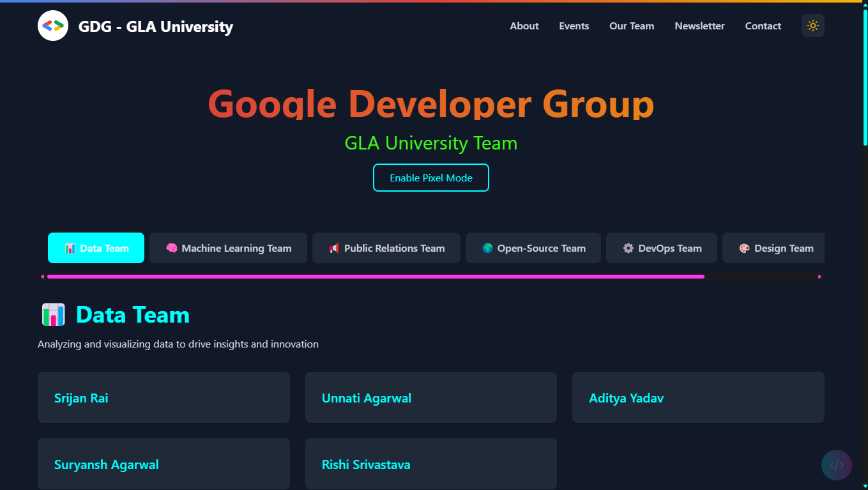The width and height of the screenshot is (868, 490).
Task: Switch to the Design Team tab
Action: tap(773, 248)
